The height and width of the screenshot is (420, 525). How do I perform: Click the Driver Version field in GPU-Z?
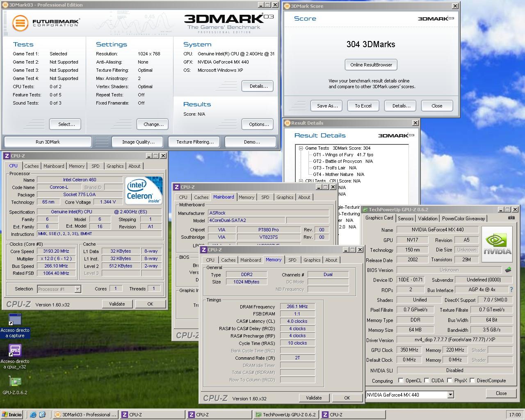click(454, 340)
